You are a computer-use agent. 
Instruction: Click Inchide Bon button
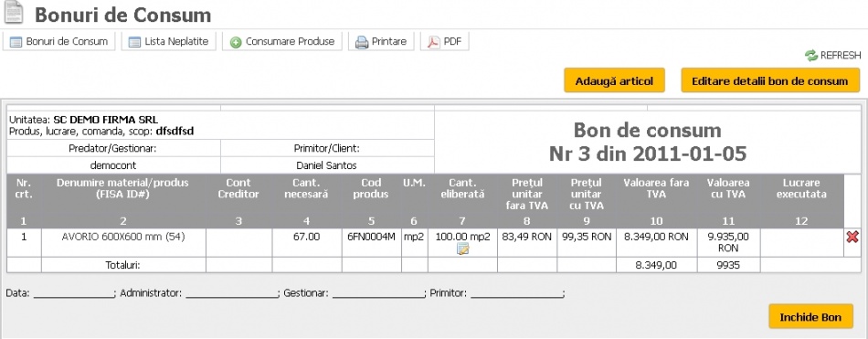(810, 317)
